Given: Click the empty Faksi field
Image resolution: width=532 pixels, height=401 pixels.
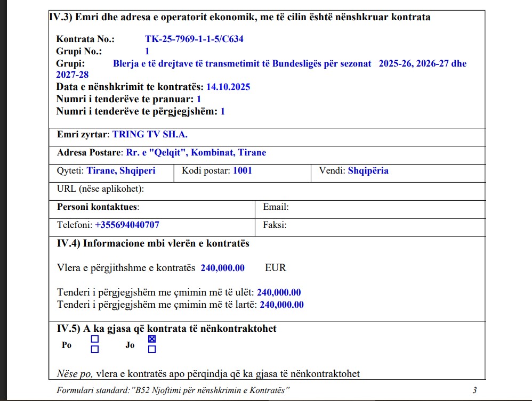Looking at the screenshot, I should (x=384, y=225).
